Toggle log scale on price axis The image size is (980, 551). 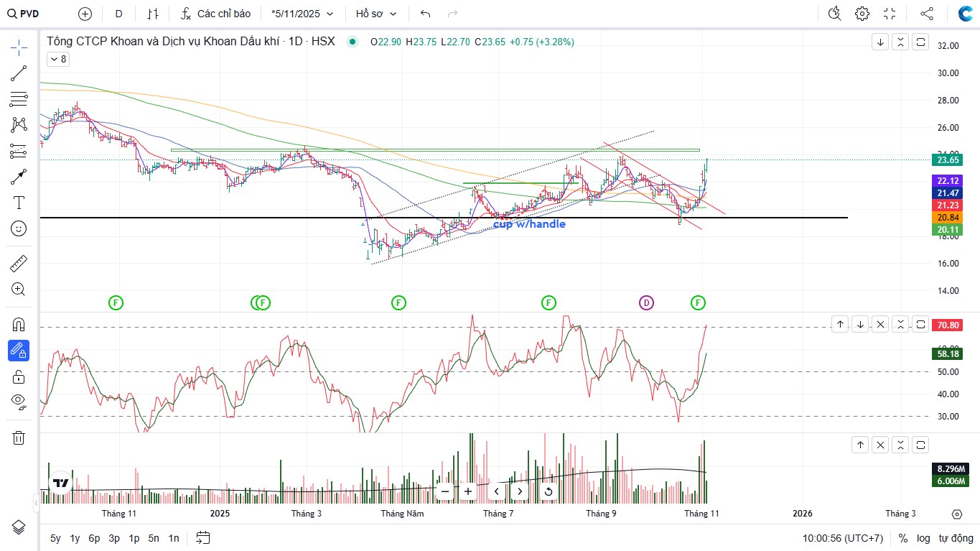[x=923, y=538]
